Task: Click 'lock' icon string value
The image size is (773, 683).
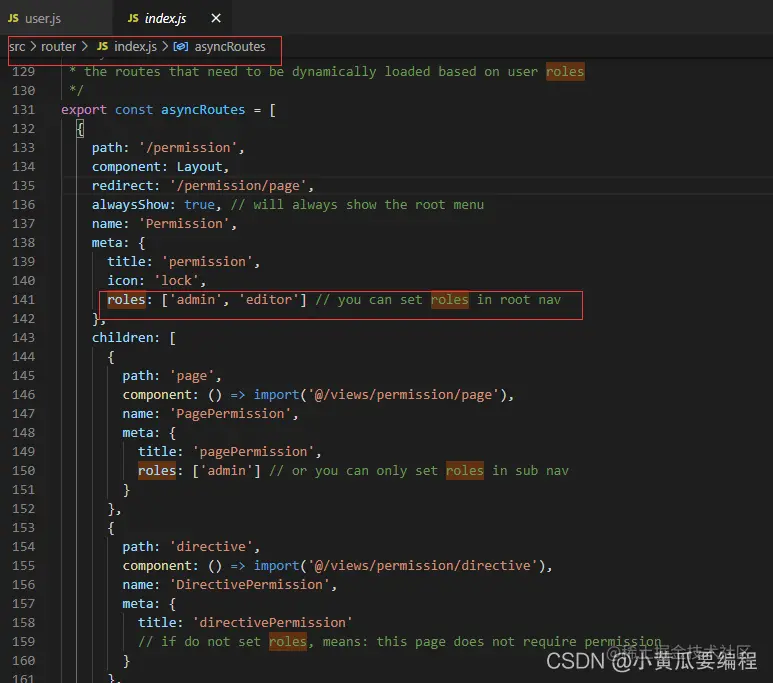Action: click(176, 281)
